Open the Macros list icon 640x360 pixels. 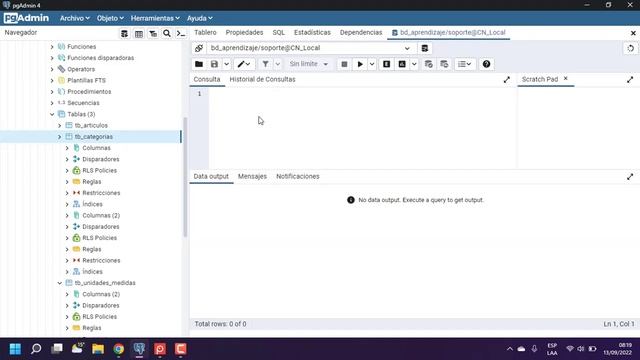464,64
